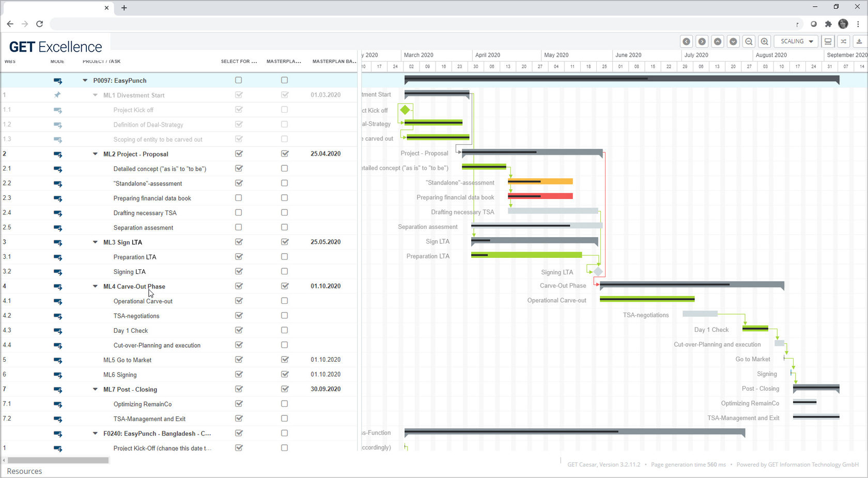Viewport: 868px width, 478px height.
Task: Click Chrome's three-dot menu
Action: pos(859,24)
